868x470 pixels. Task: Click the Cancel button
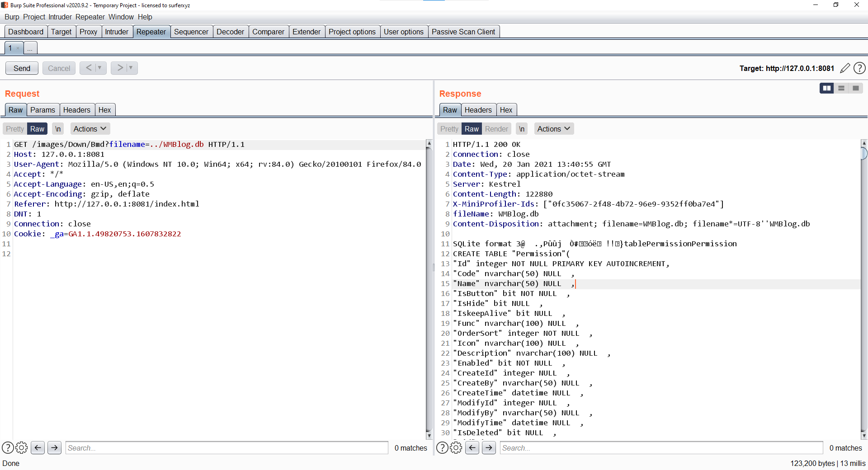(x=58, y=68)
